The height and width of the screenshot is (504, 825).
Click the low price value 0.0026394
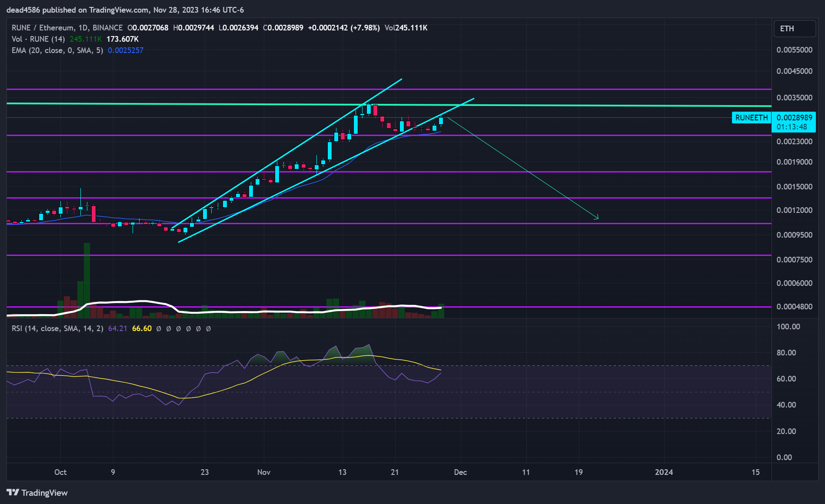pyautogui.click(x=240, y=28)
